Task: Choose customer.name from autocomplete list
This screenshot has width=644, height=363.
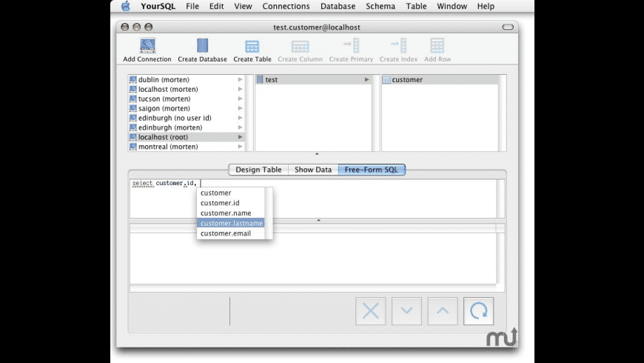Action: point(231,213)
